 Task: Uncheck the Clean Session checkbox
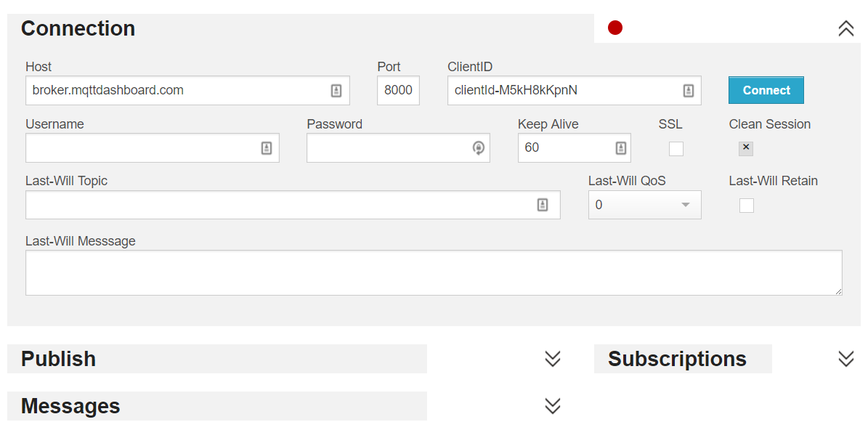pyautogui.click(x=746, y=148)
